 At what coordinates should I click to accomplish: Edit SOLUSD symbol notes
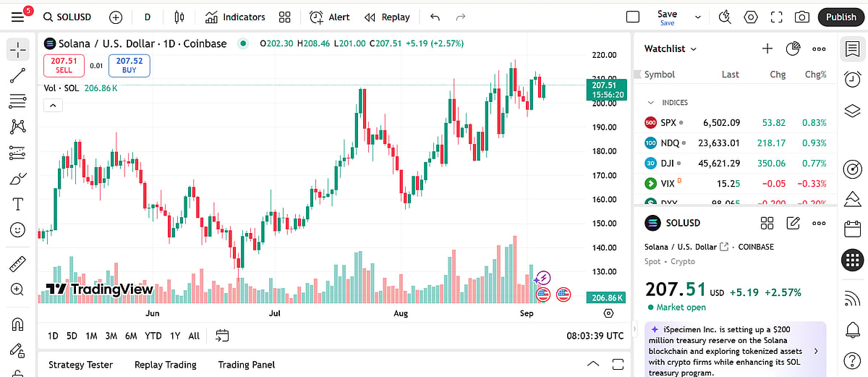tap(793, 223)
